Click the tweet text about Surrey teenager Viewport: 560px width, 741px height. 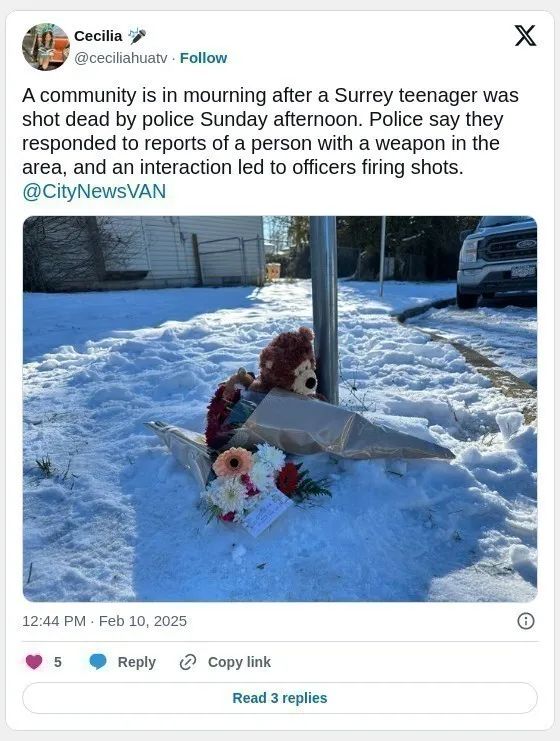[270, 131]
